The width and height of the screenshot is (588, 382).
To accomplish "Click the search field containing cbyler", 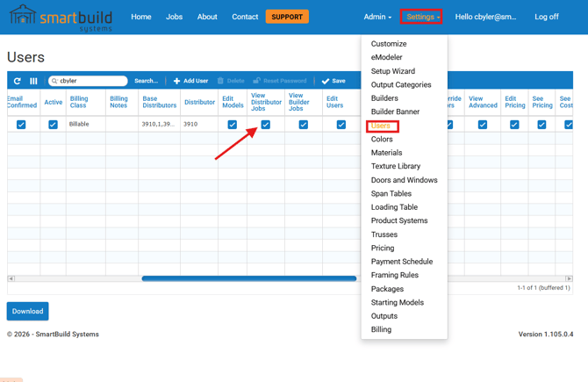I will tap(88, 81).
